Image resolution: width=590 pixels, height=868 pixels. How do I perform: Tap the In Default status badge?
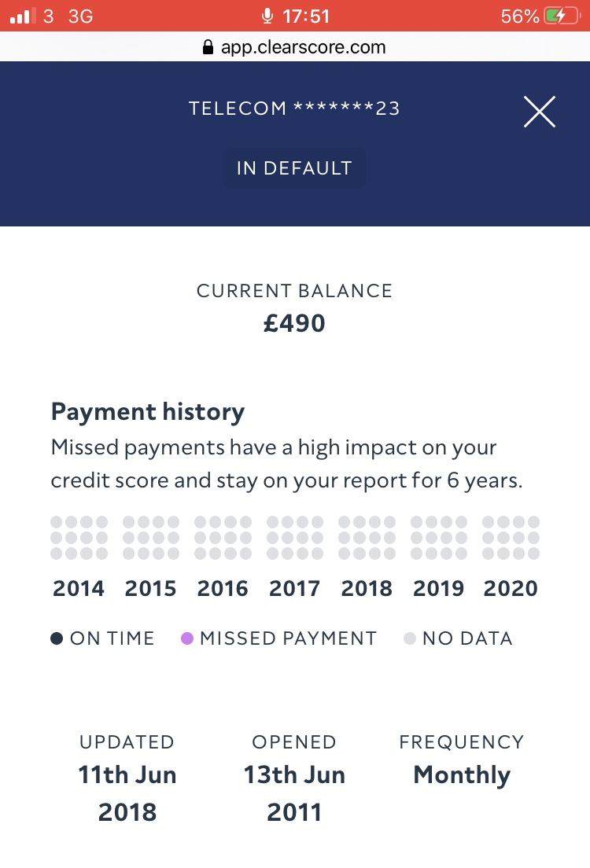(295, 168)
